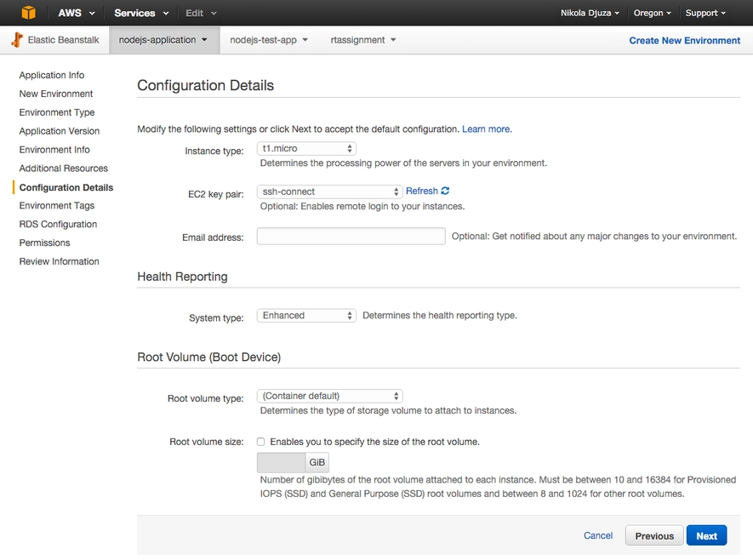Switch to the nodejs-test-app tab
The width and height of the screenshot is (753, 560).
tap(269, 40)
